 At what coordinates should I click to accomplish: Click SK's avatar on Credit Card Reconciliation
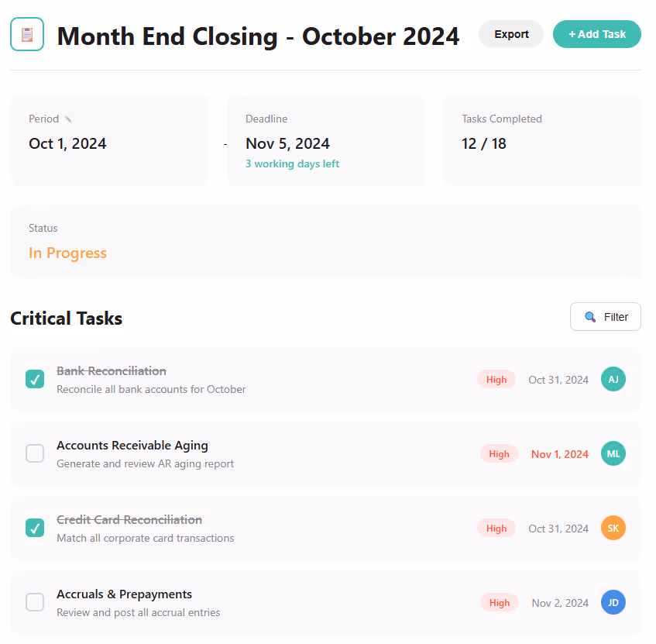point(613,528)
